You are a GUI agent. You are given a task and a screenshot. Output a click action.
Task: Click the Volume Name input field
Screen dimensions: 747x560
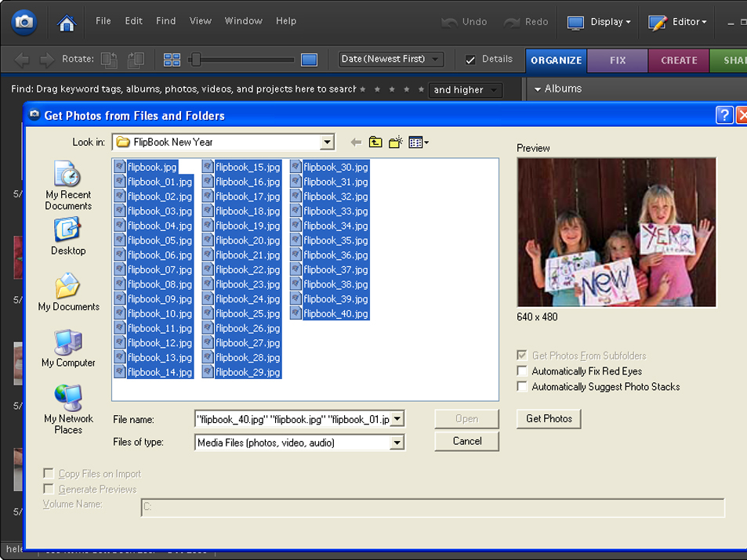click(x=433, y=508)
